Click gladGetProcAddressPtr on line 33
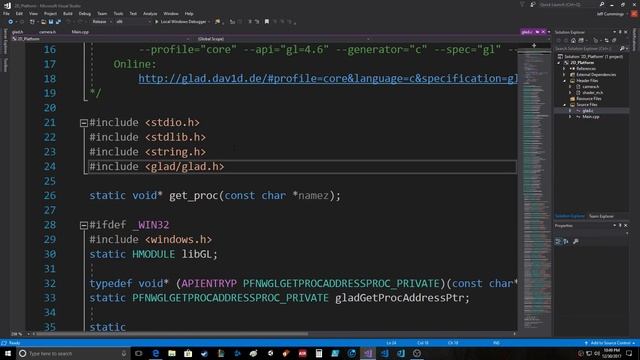This screenshot has height=360, width=640. point(400,298)
